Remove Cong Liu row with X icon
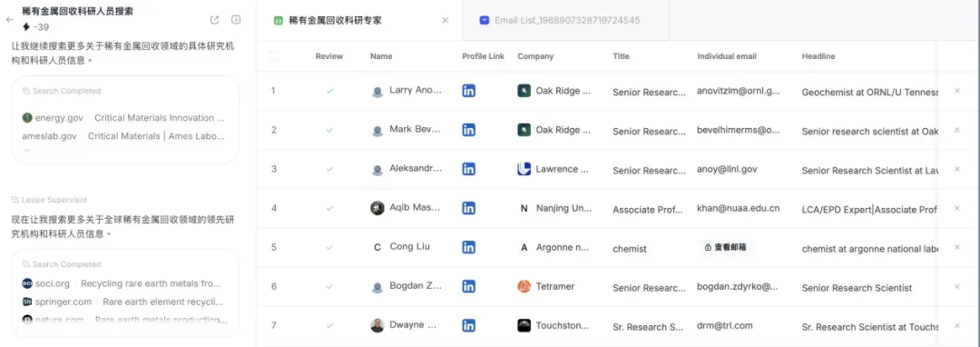Viewport: 980px width, 347px height. pyautogui.click(x=957, y=247)
